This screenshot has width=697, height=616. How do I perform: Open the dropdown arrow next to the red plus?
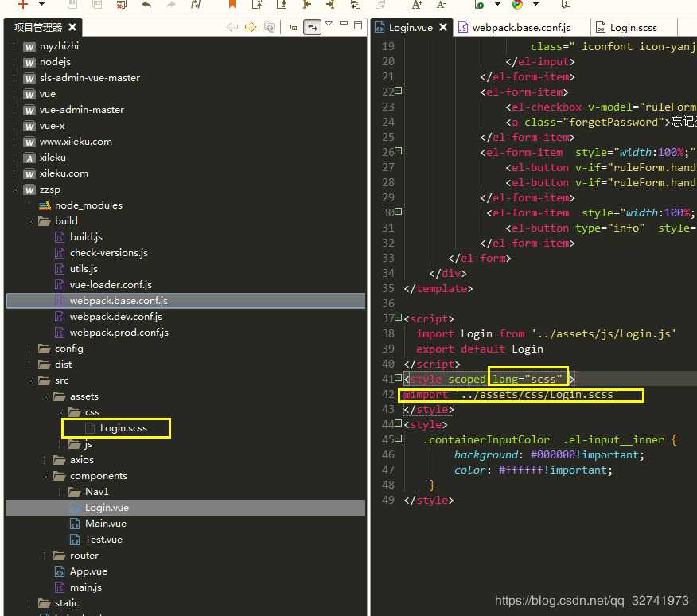(42, 4)
